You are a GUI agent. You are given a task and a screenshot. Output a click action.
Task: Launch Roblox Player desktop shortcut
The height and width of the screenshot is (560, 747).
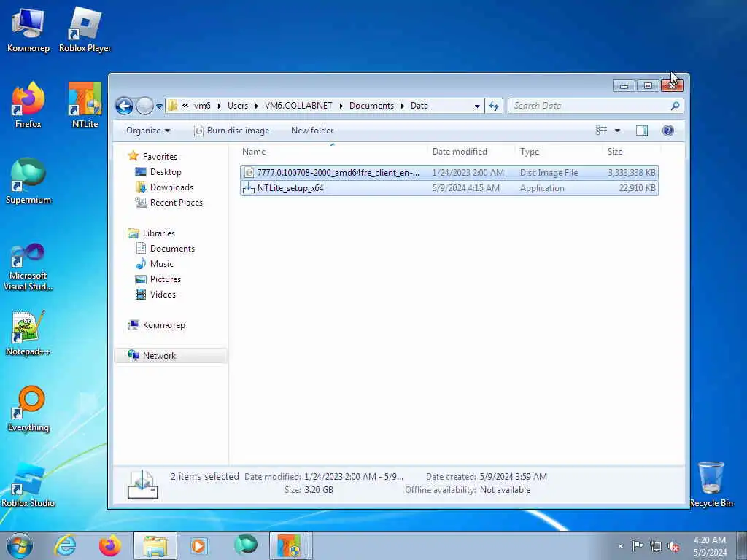coord(85,31)
